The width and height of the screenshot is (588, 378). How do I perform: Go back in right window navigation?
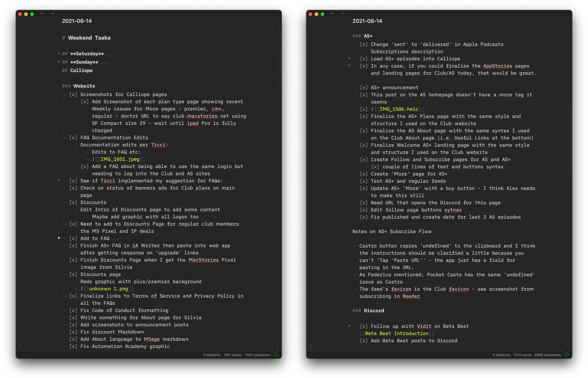(332, 13)
